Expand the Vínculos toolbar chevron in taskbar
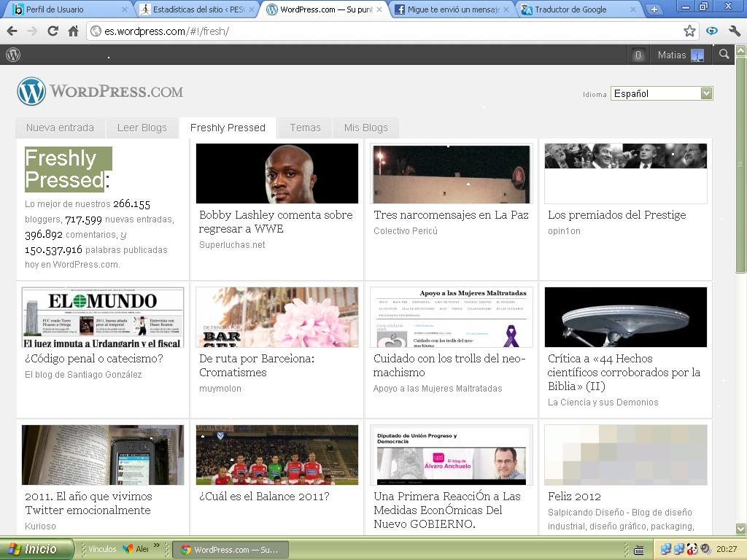Viewport: 747px width, 560px height. click(x=158, y=548)
